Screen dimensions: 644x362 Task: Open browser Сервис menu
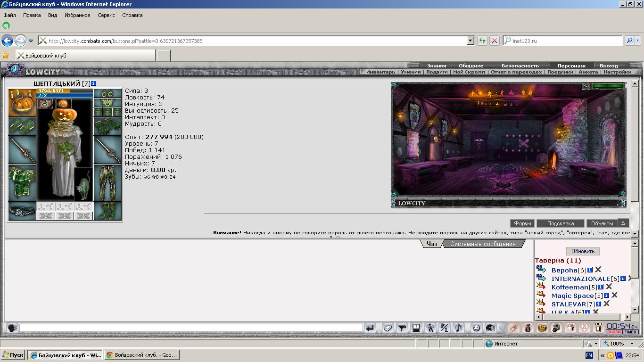point(106,15)
